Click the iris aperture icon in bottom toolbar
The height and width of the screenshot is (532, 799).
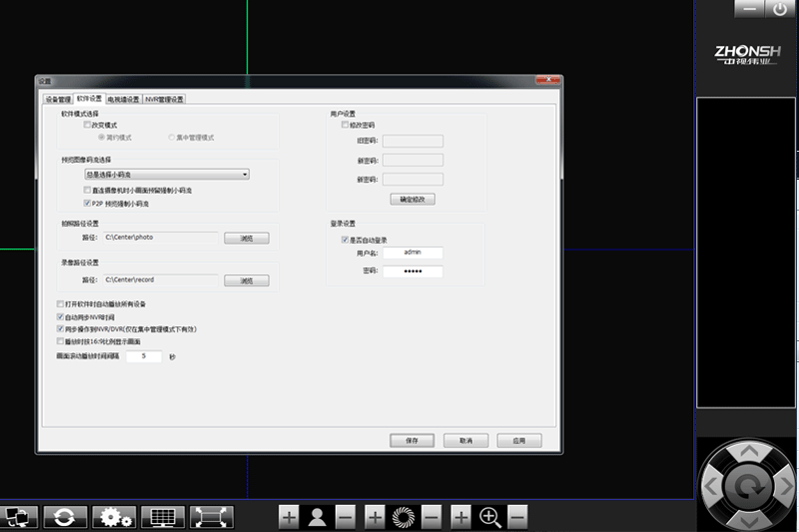click(403, 517)
